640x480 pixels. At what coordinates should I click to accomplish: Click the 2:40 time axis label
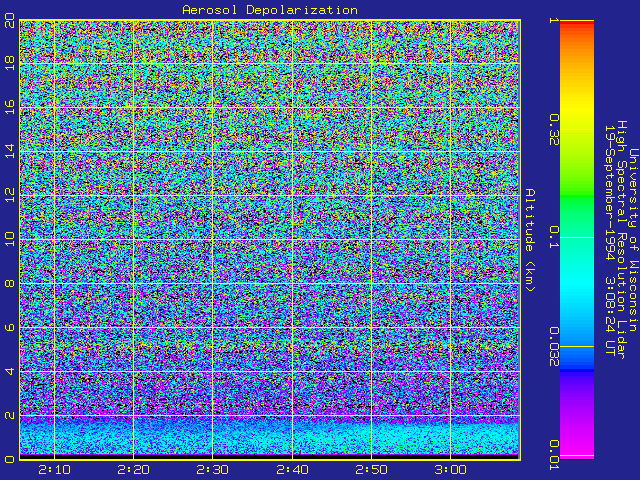292,470
